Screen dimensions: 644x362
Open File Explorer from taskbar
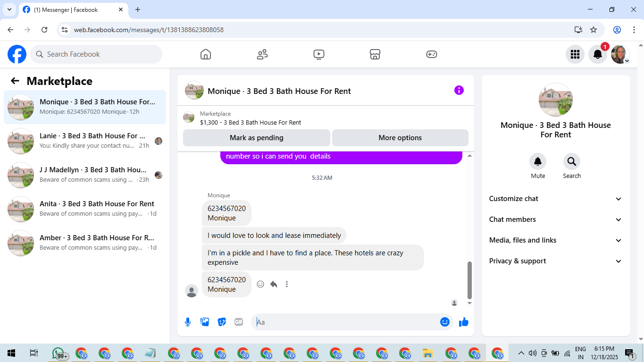pos(428,353)
